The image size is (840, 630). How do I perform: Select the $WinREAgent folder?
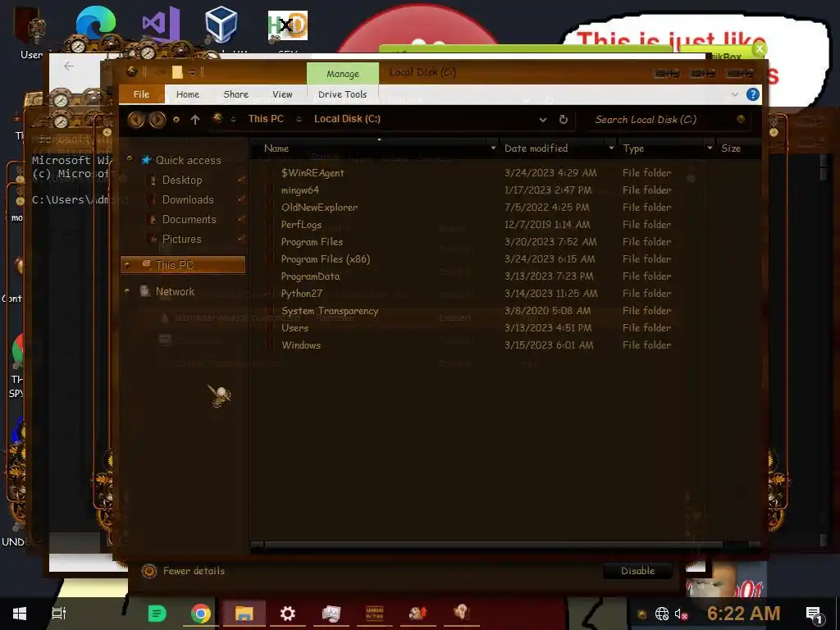[x=313, y=173]
